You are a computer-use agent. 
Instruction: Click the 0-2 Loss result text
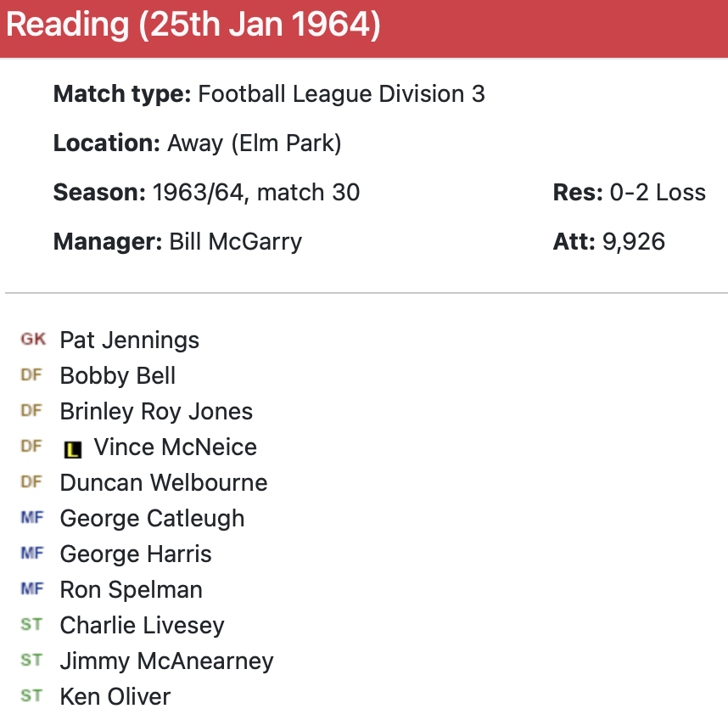click(657, 193)
